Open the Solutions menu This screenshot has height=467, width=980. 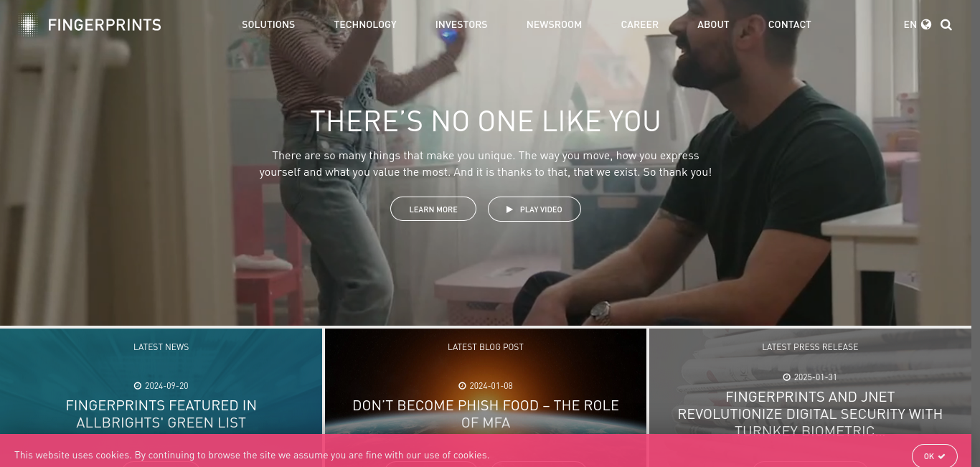pos(268,24)
